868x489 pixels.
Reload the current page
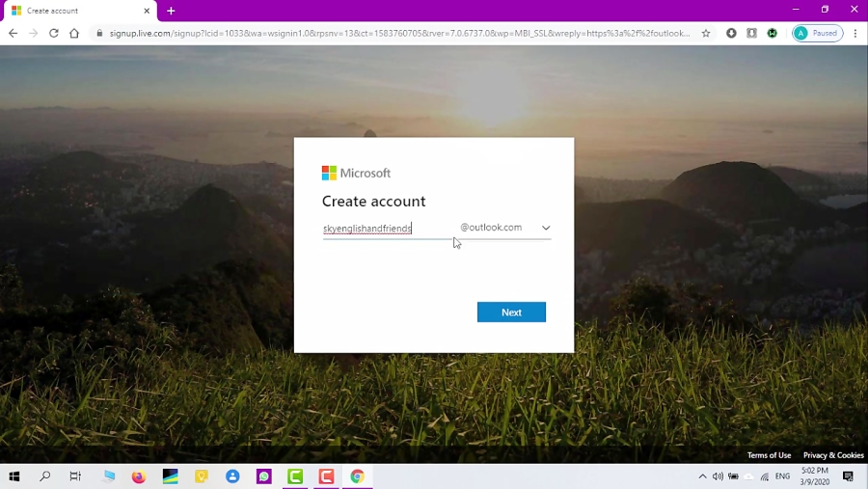54,33
